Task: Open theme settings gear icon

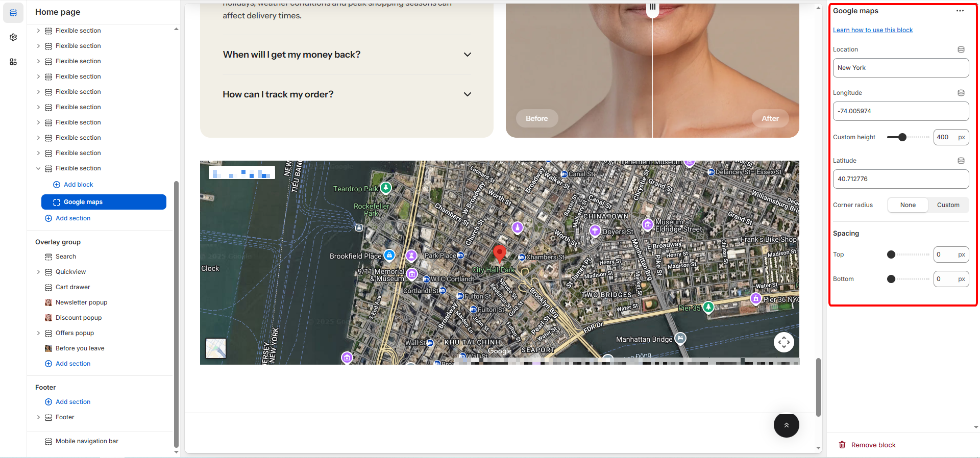Action: pos(13,37)
